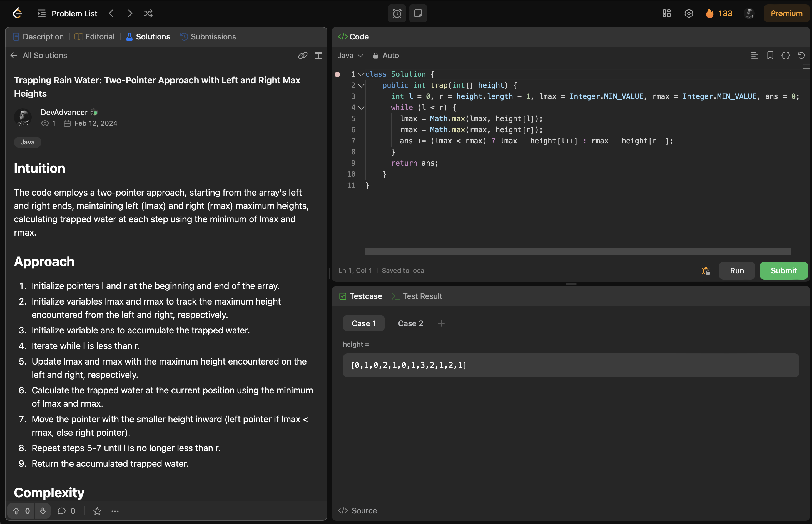This screenshot has height=524, width=812.
Task: Click the height input field
Action: tap(571, 365)
